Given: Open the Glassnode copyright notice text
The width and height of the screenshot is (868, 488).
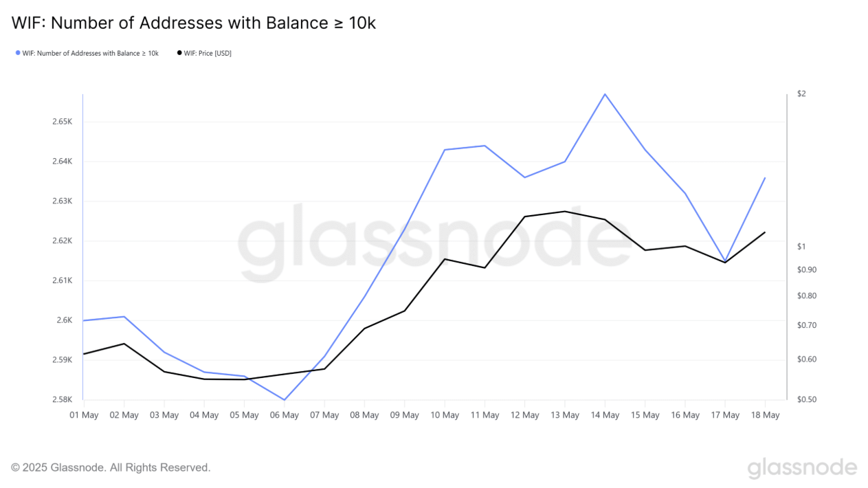Looking at the screenshot, I should point(111,467).
